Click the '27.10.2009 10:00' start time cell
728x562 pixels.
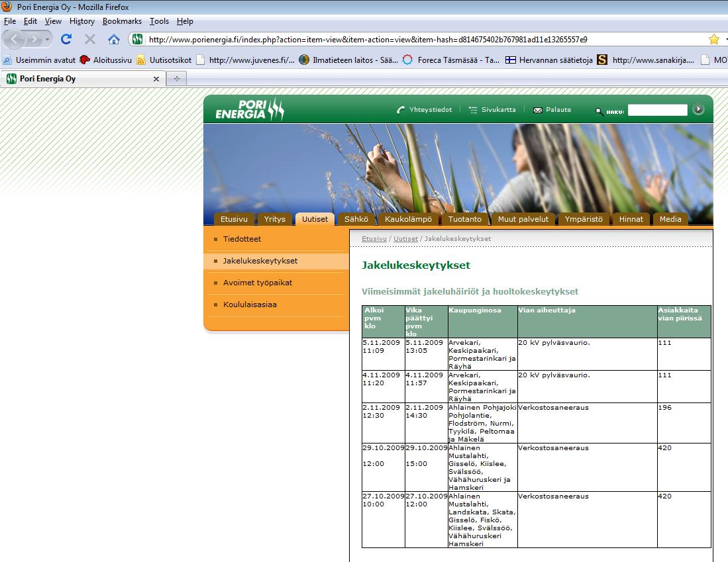384,520
